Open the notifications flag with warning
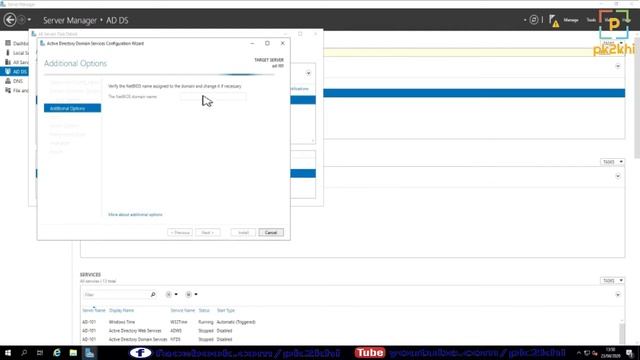Viewport: 640px width, 360px height. pos(553,21)
